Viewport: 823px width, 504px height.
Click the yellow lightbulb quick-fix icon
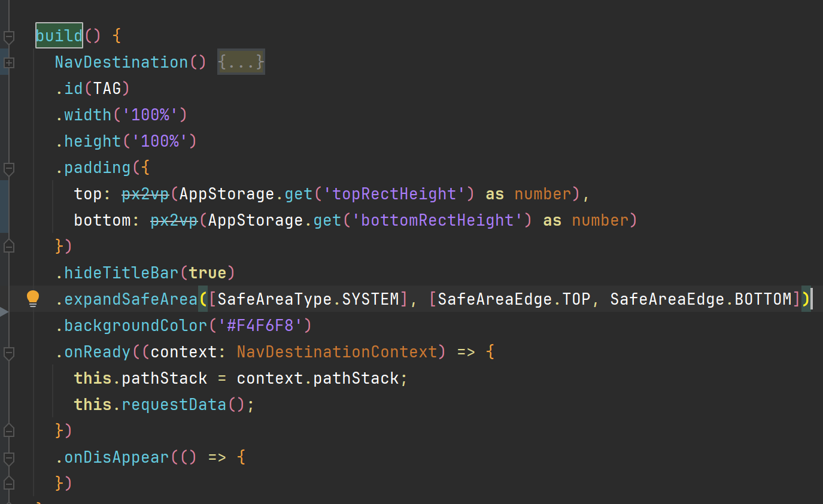pos(33,298)
